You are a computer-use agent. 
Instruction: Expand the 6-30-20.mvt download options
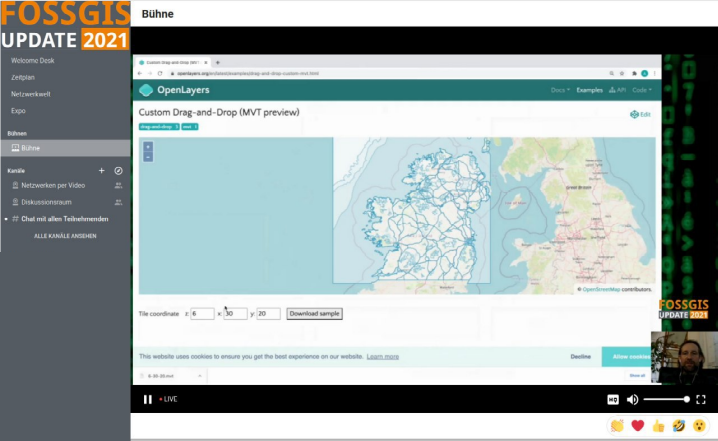(x=200, y=376)
